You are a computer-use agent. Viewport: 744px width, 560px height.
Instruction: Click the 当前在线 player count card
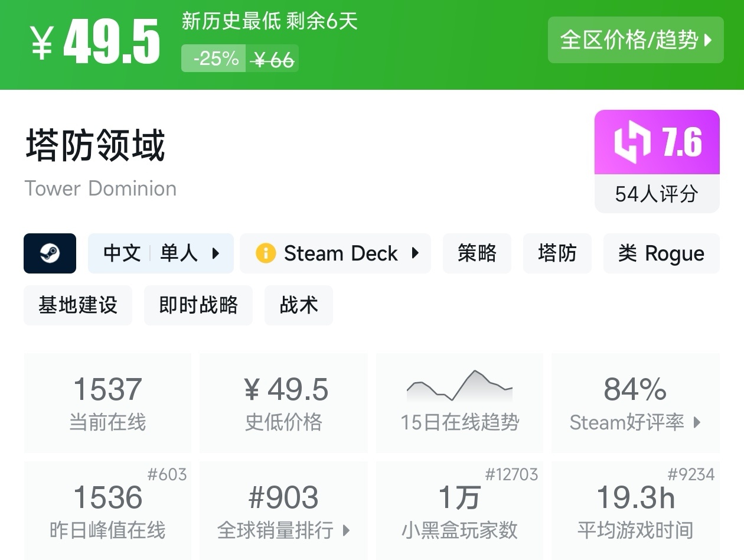pos(107,403)
